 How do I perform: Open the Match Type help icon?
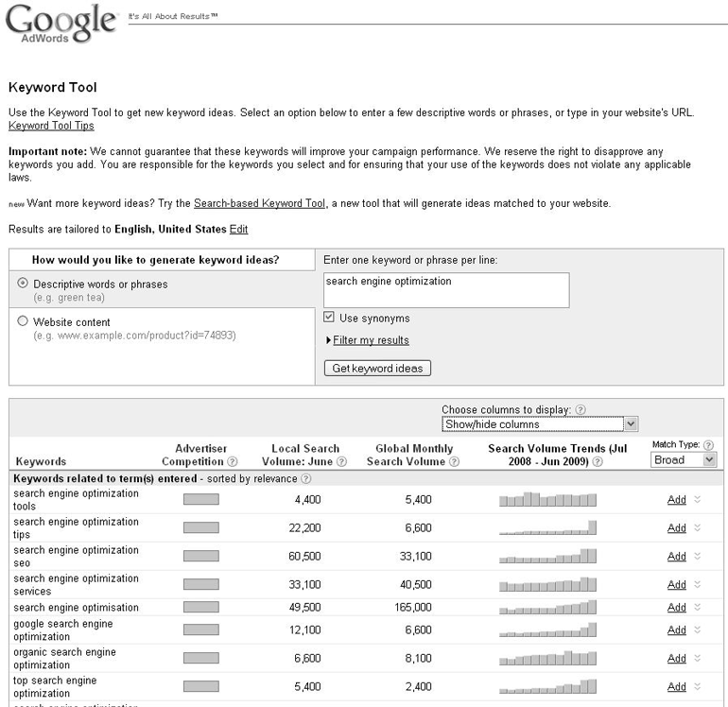(708, 445)
